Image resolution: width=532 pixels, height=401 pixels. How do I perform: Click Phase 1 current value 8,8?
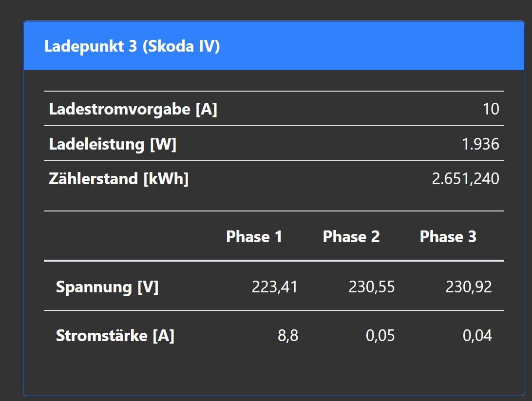[288, 336]
